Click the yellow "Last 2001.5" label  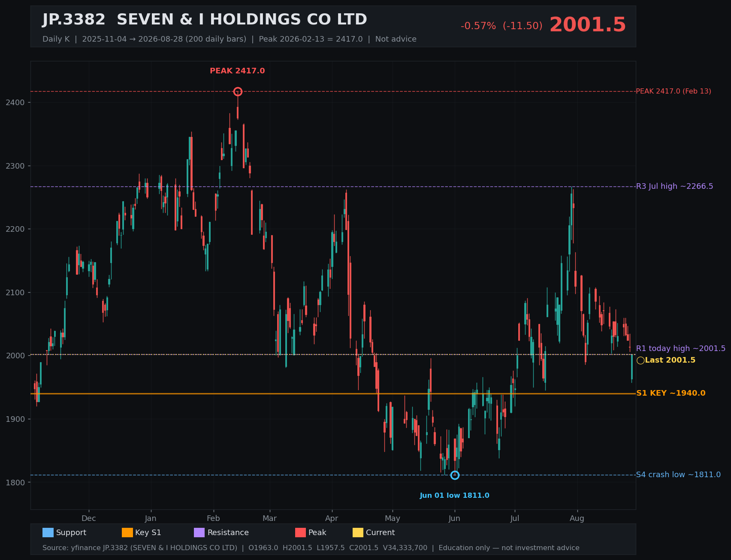click(670, 360)
